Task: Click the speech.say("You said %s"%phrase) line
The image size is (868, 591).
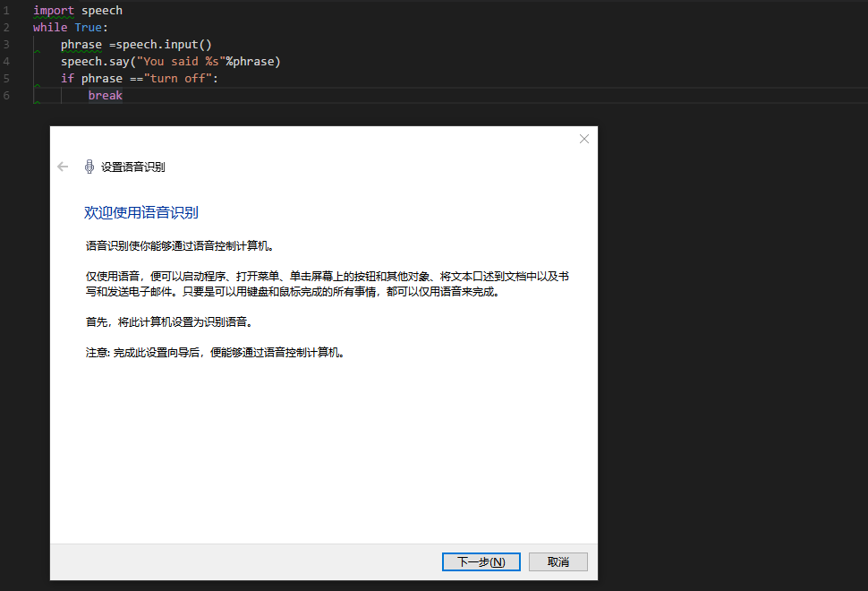Action: pos(171,62)
